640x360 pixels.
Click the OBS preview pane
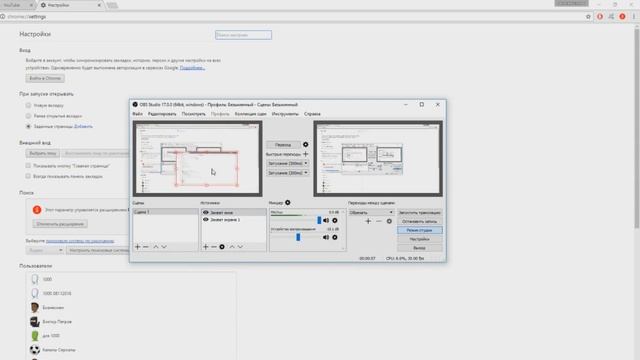[x=198, y=158]
